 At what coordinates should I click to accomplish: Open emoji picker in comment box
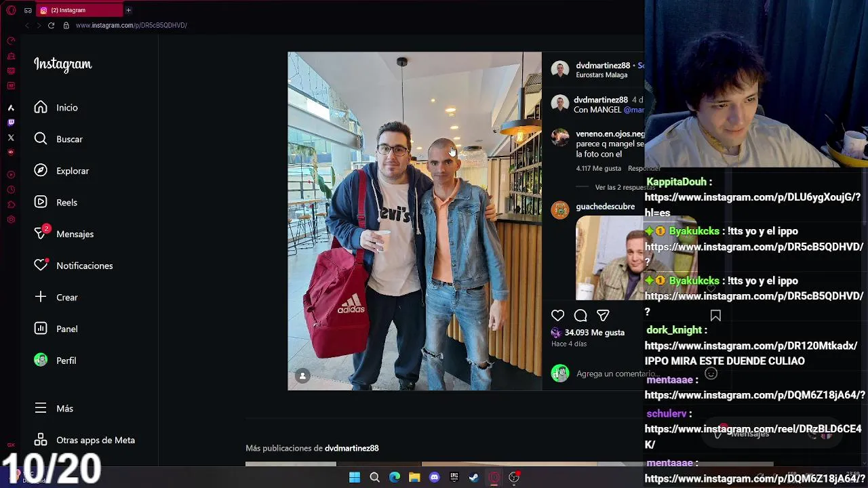click(x=711, y=373)
